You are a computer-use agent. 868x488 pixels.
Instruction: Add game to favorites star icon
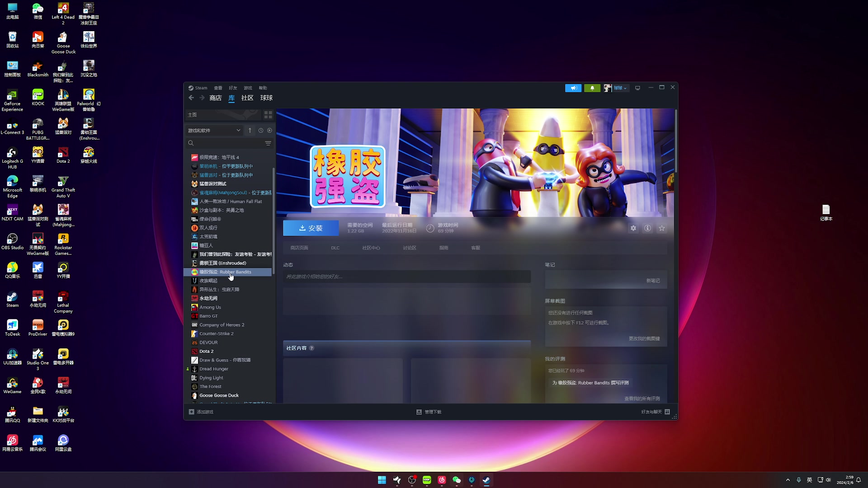tap(662, 229)
